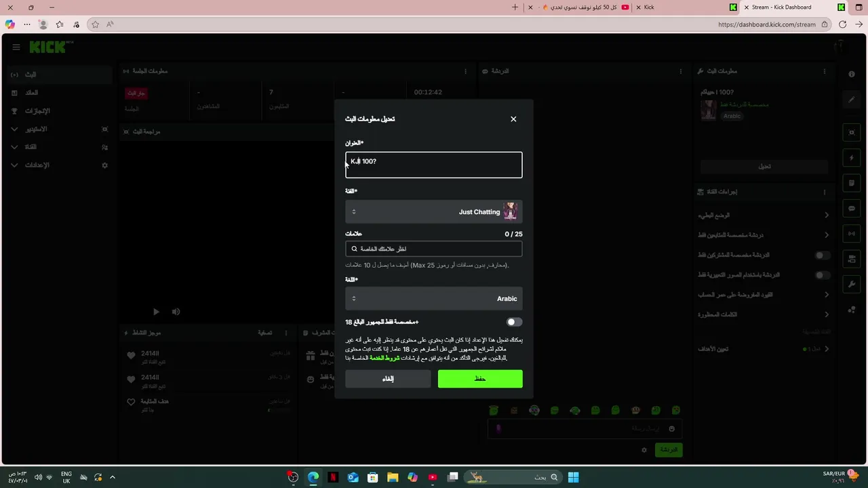Open session info panel options menu

click(465, 71)
